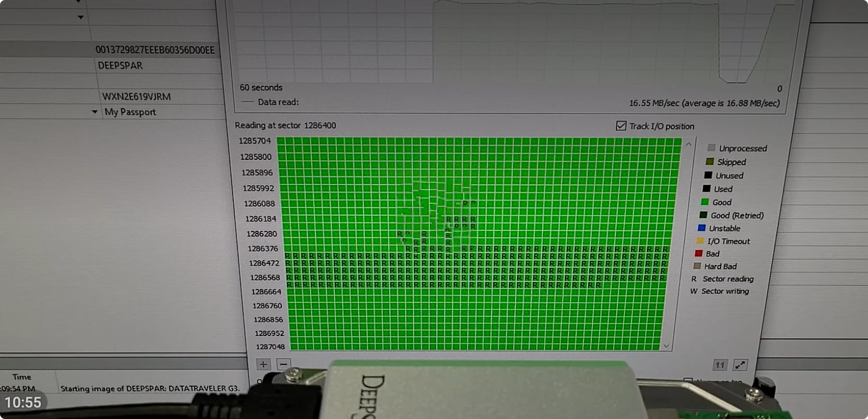868x419 pixels.
Task: Click the Used legend label
Action: tap(723, 189)
